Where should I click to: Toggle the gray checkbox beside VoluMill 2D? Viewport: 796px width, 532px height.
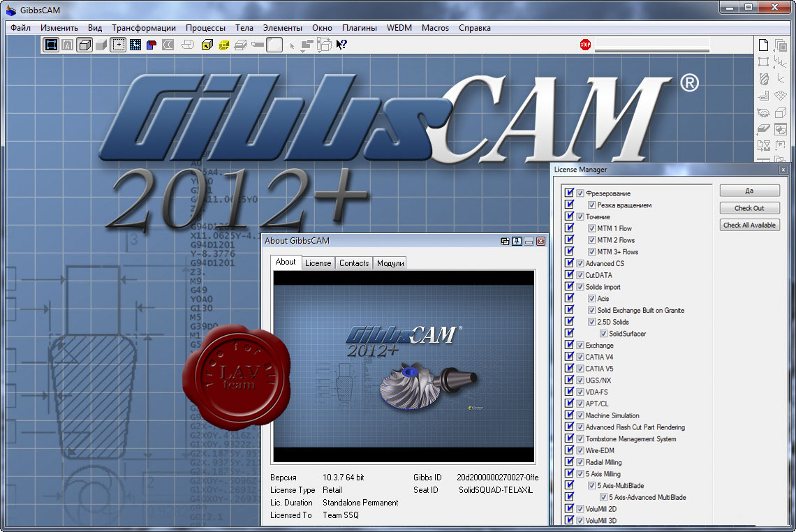tap(580, 509)
